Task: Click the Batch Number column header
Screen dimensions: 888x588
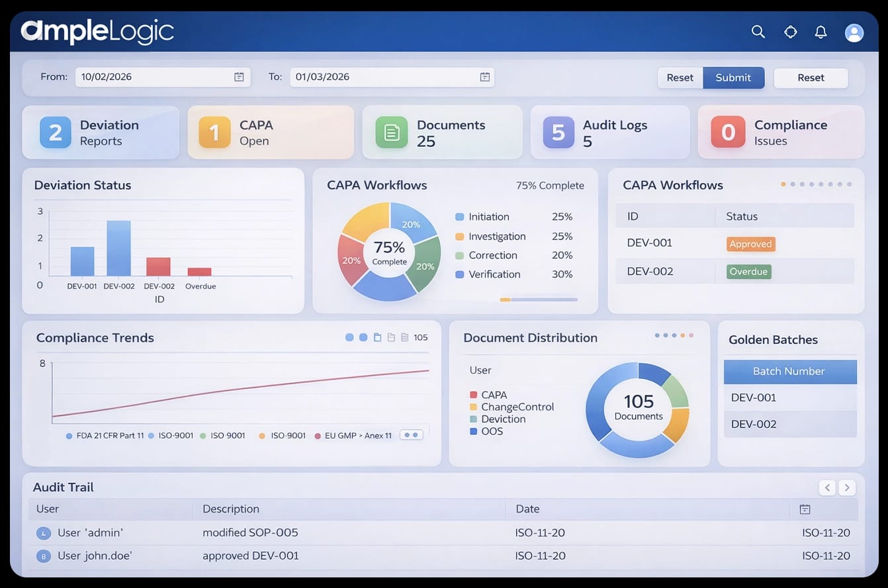Action: click(x=790, y=372)
